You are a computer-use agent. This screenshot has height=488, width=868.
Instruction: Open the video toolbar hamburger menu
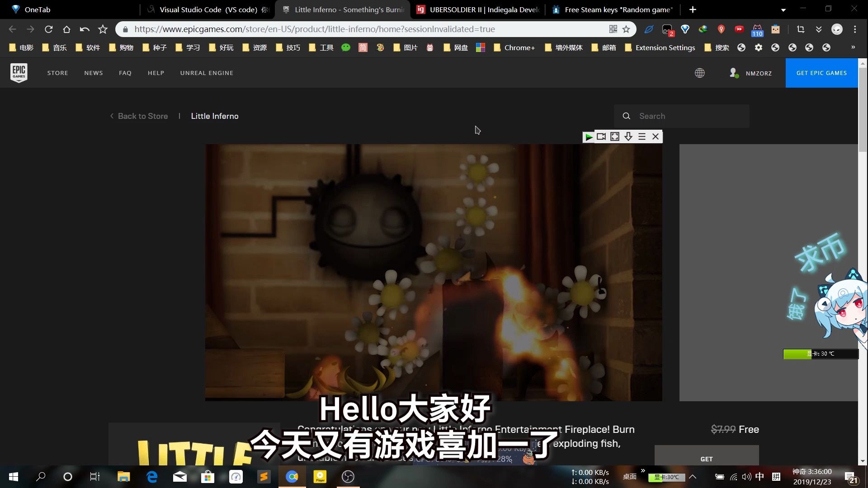[642, 136]
